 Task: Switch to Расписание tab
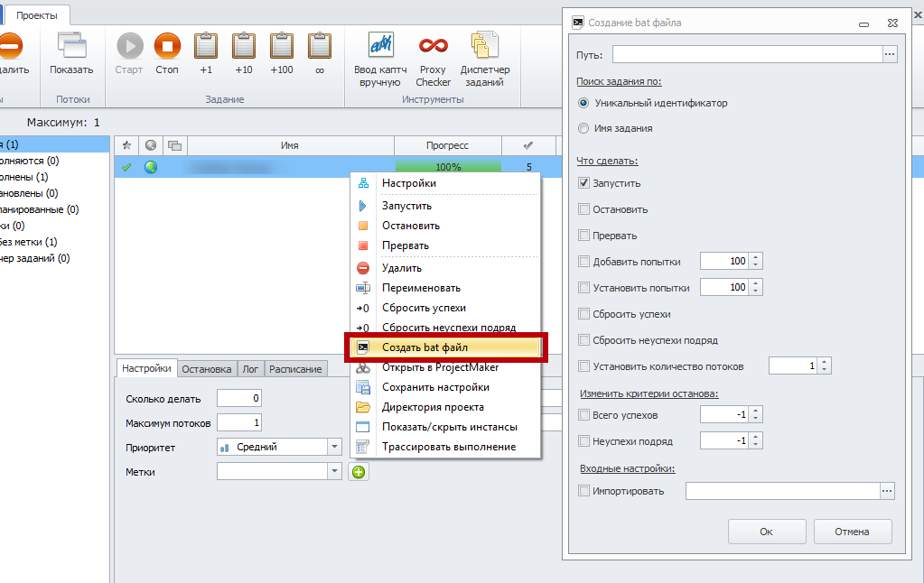295,369
